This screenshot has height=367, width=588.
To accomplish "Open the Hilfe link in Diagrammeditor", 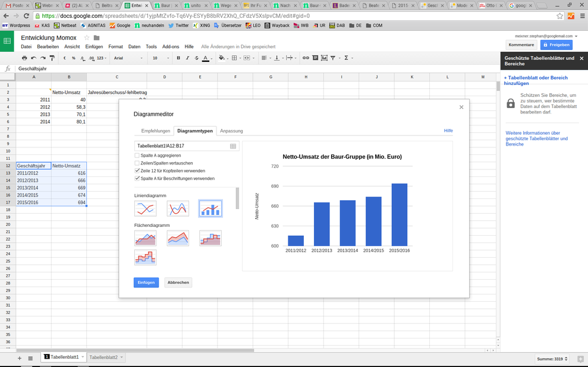I will pyautogui.click(x=448, y=131).
